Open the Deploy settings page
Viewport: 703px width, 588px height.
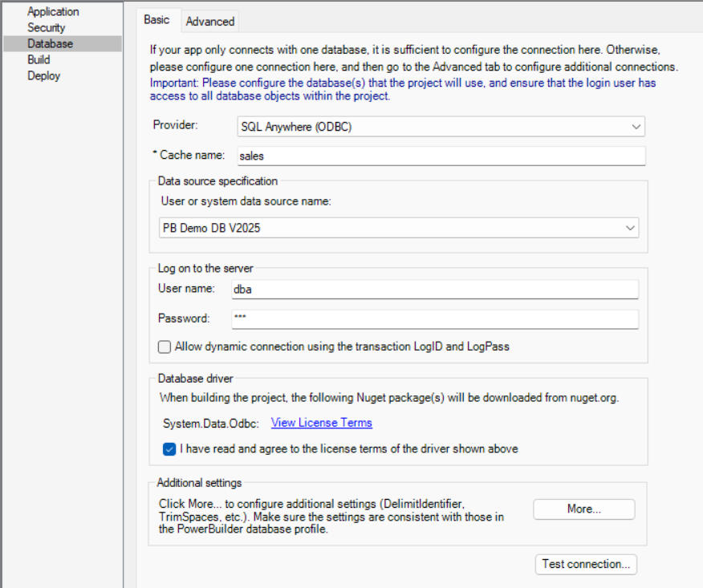43,76
